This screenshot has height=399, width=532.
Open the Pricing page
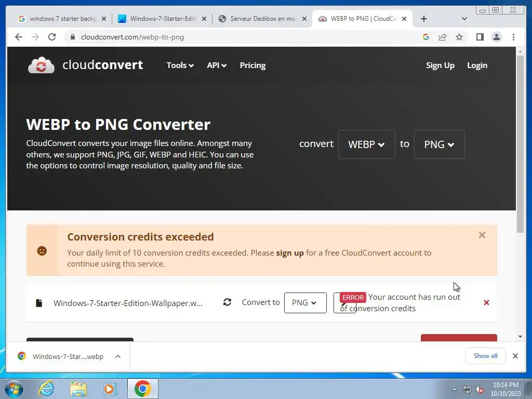click(252, 65)
